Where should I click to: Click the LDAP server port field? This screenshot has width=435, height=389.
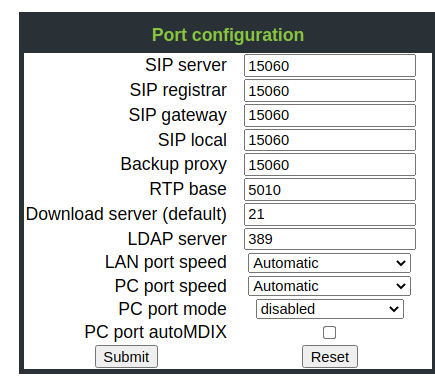click(x=330, y=239)
